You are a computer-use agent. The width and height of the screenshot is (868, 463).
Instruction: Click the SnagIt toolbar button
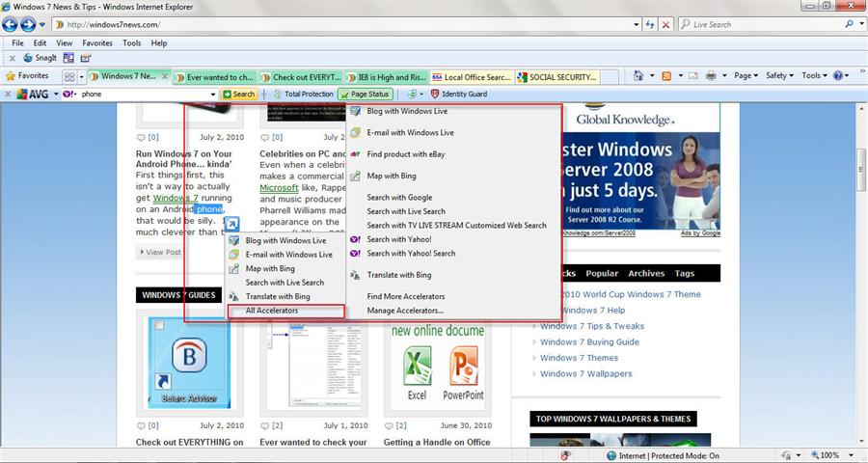[x=40, y=58]
